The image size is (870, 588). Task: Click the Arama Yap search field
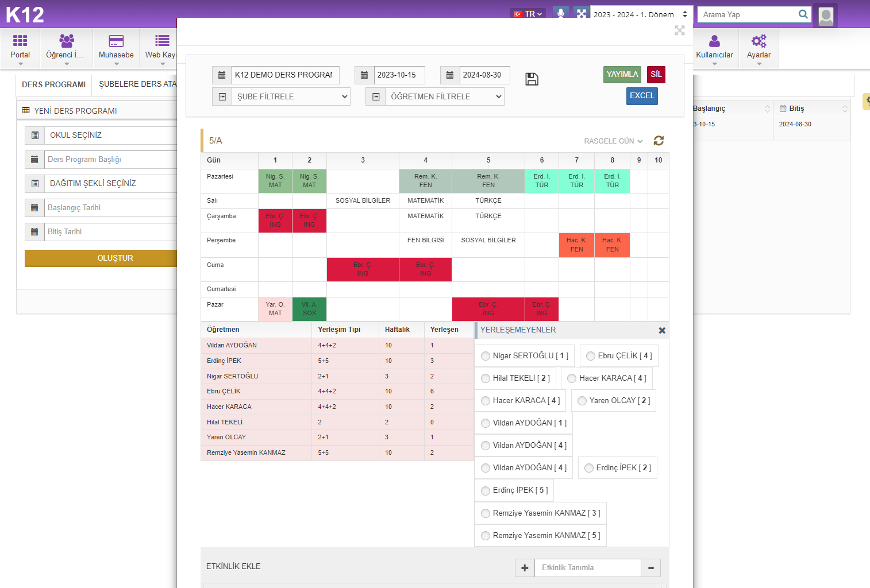tap(747, 14)
